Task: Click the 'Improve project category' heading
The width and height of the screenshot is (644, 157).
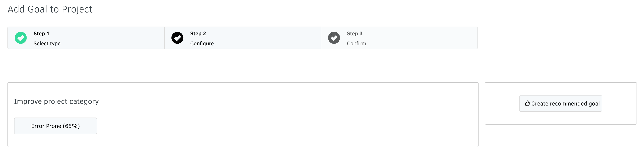Action: tap(56, 101)
